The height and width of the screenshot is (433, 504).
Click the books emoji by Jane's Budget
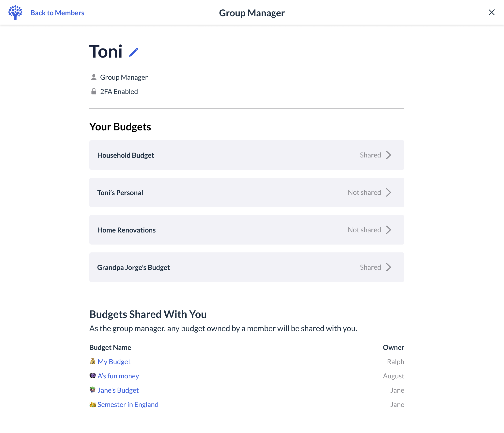(x=93, y=390)
